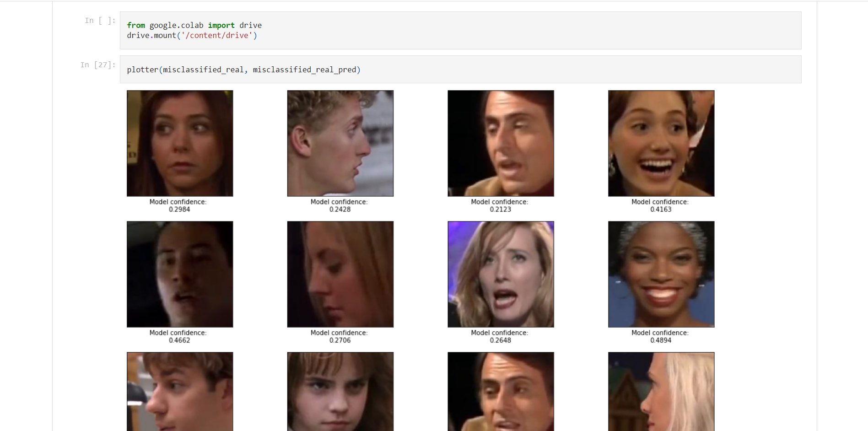Viewport: 868px width, 431px height.
Task: Click the confidence value 0.4163
Action: pyautogui.click(x=661, y=210)
